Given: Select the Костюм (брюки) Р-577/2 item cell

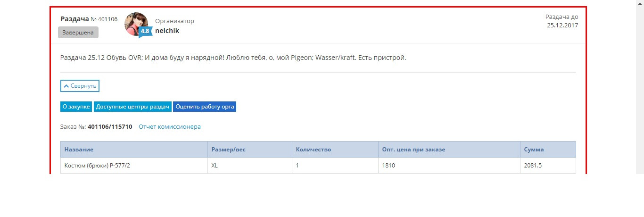Looking at the screenshot, I should tap(134, 166).
